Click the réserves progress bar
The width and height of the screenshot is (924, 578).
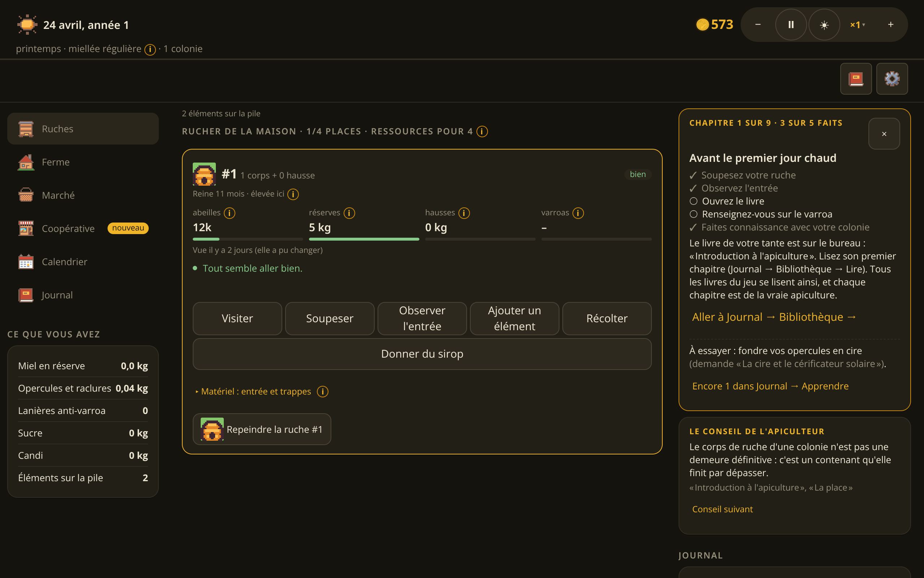364,239
